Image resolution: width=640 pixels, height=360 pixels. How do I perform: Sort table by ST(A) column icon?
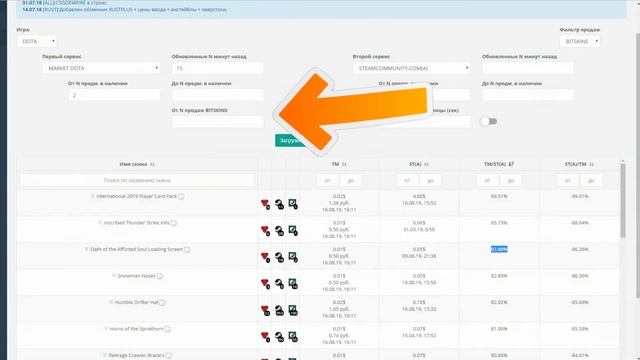(x=426, y=164)
